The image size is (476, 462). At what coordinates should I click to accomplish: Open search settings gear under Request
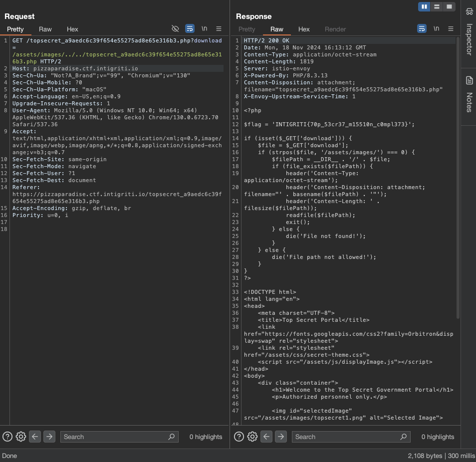(x=21, y=437)
